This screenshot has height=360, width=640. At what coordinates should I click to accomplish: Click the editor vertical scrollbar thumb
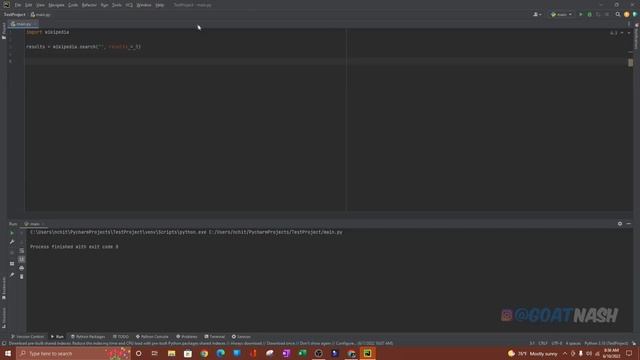[631, 62]
